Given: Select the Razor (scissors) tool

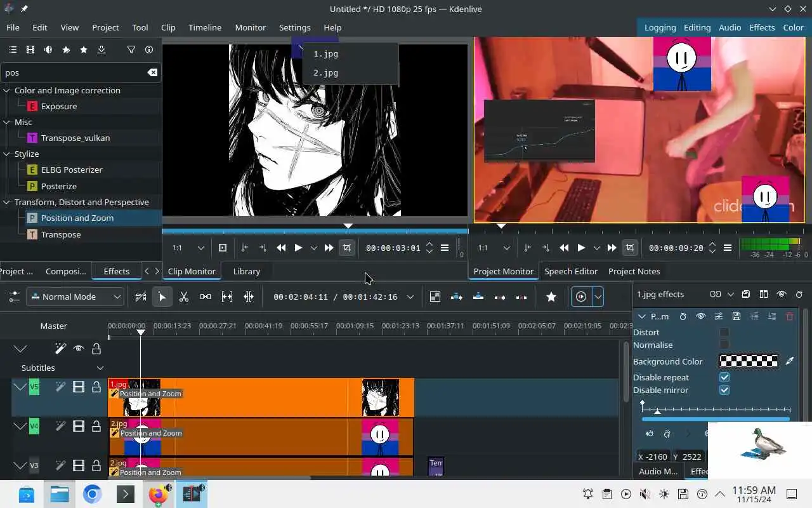Looking at the screenshot, I should tap(184, 297).
